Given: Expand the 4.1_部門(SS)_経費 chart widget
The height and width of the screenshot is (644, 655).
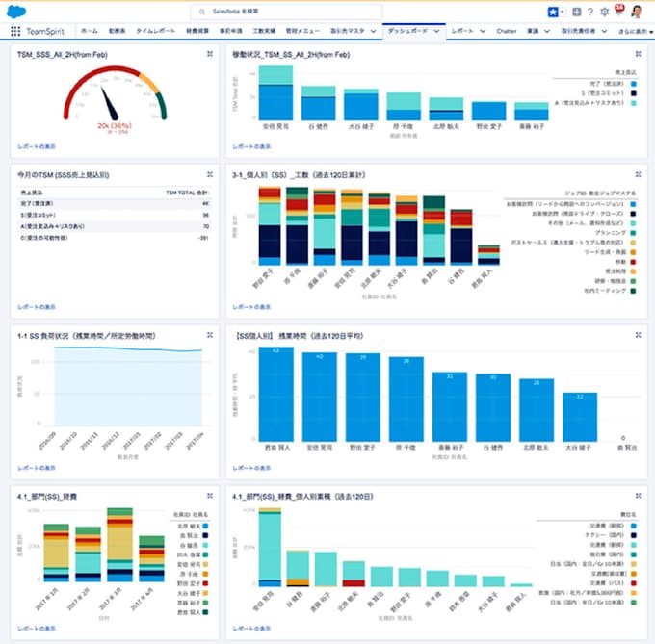Looking at the screenshot, I should point(209,497).
